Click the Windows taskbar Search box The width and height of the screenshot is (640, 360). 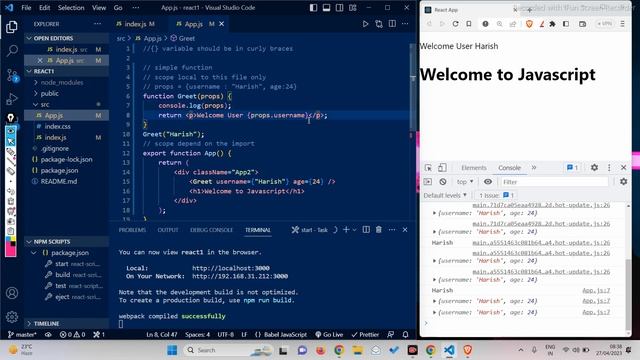(x=227, y=350)
